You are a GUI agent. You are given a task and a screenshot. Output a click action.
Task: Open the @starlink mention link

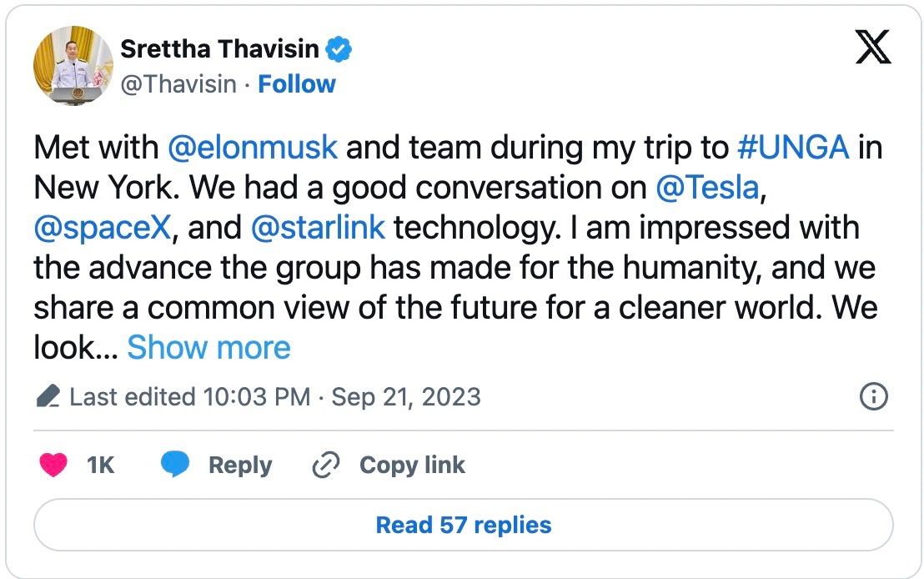click(x=318, y=227)
